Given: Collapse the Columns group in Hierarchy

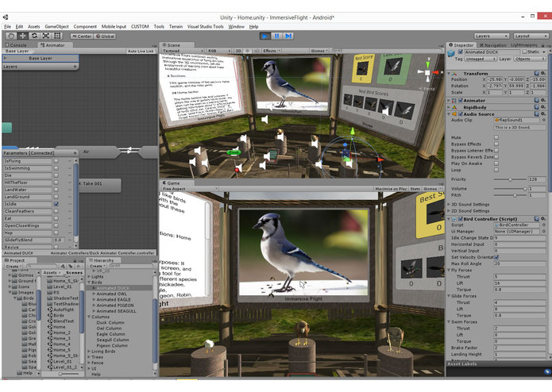Looking at the screenshot, I should click(89, 317).
